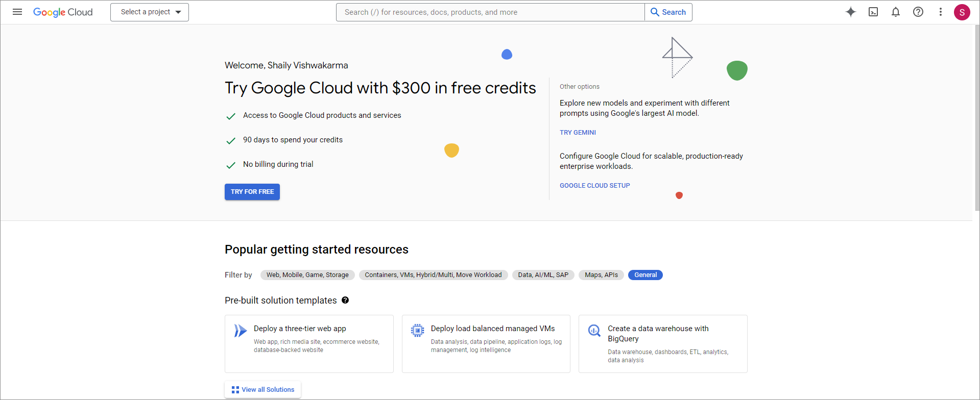Screen dimensions: 980x400
Task: Click the load balanced VMs chip icon
Action: click(x=417, y=331)
